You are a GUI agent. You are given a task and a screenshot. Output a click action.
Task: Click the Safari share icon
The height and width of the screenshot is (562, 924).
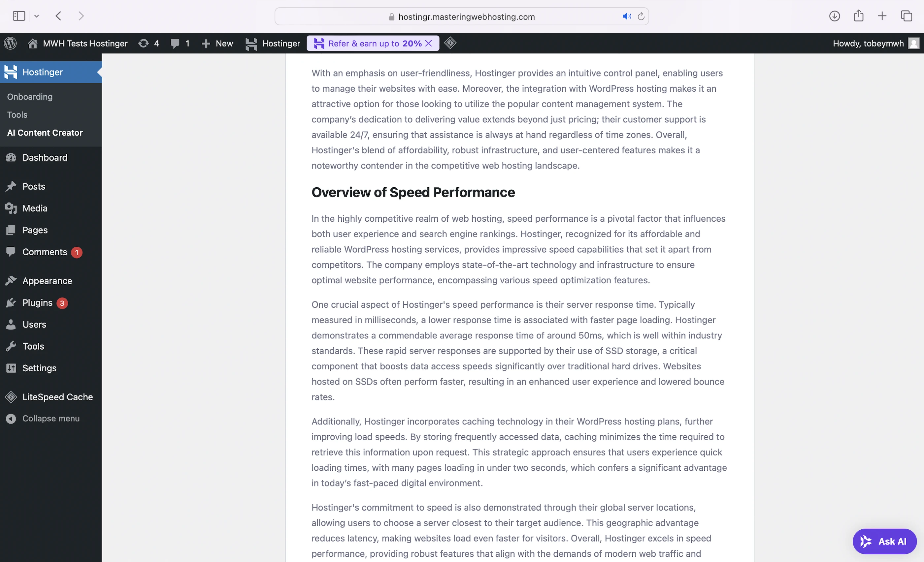(x=858, y=16)
